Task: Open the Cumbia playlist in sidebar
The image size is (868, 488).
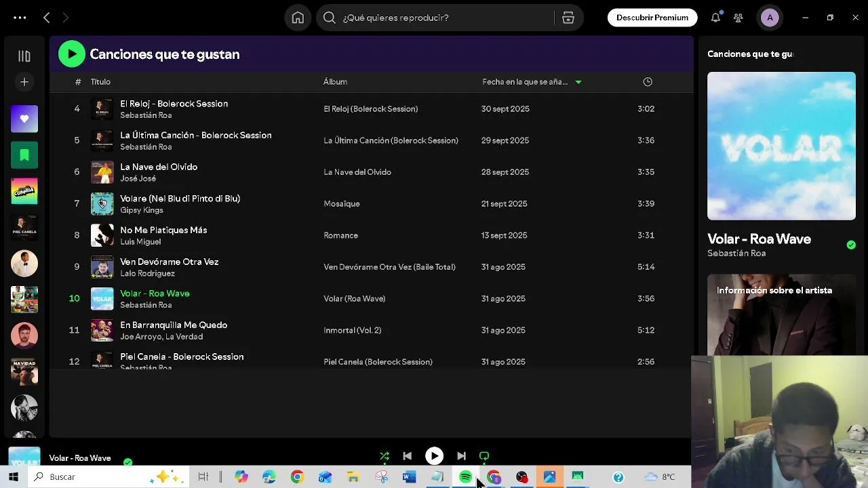Action: point(24,191)
